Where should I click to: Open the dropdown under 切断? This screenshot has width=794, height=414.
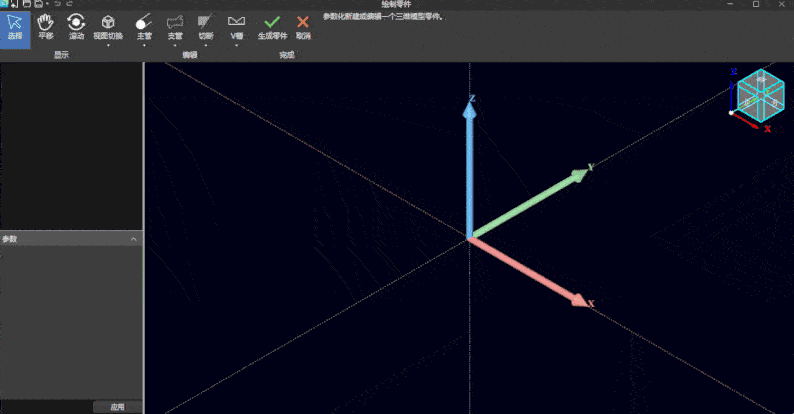pos(206,46)
